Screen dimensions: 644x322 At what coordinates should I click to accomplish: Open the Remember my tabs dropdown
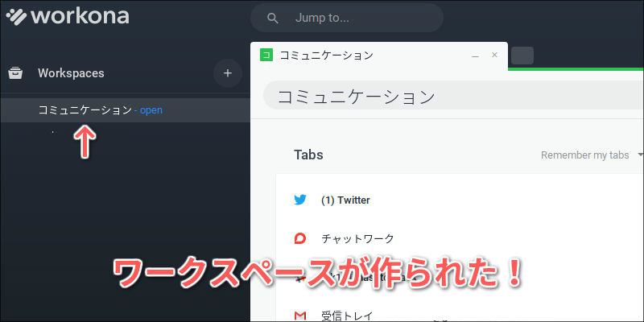pyautogui.click(x=591, y=155)
